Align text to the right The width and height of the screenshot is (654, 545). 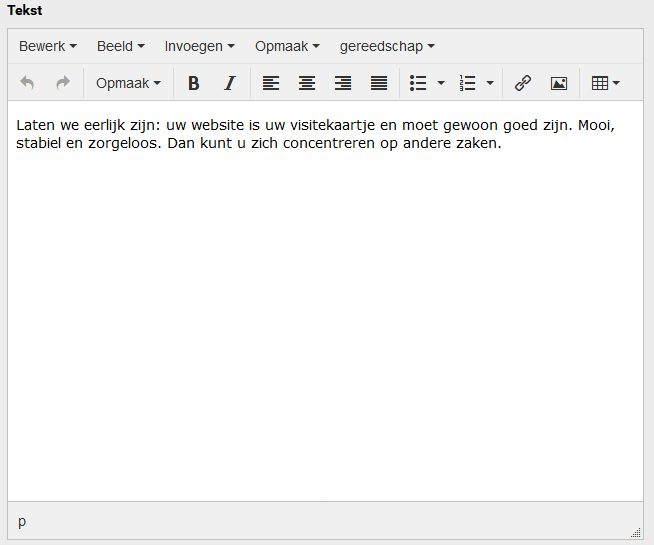pos(343,83)
